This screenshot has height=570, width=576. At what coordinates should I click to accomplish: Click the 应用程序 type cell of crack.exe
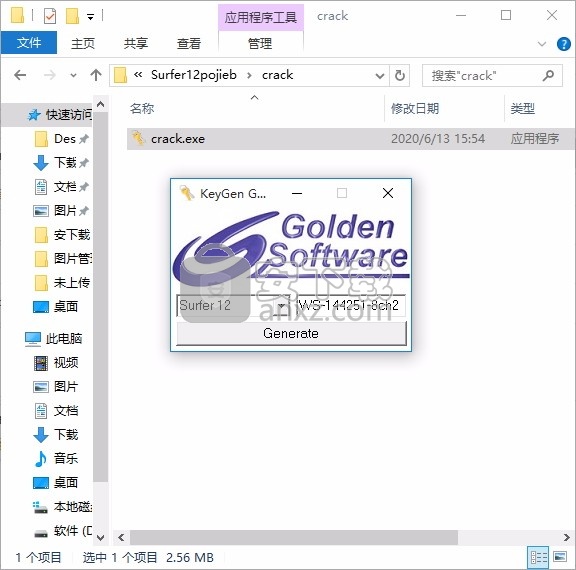pyautogui.click(x=535, y=139)
